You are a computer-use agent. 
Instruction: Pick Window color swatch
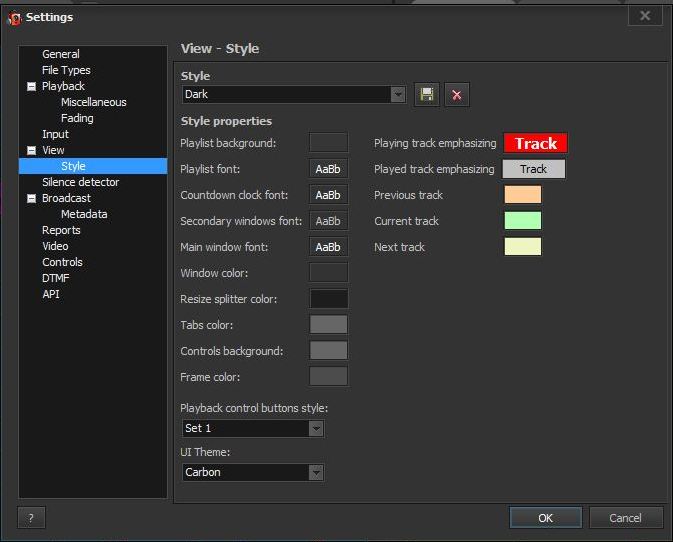click(328, 273)
